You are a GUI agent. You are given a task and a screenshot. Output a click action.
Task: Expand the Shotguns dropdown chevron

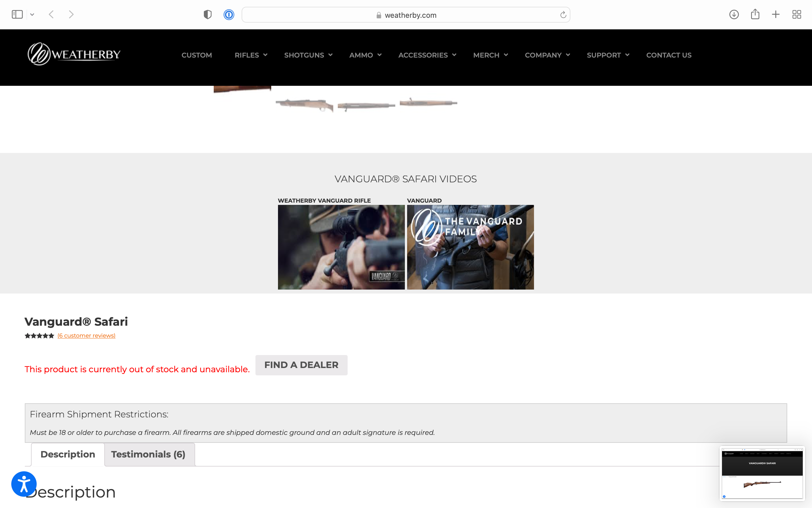[330, 55]
